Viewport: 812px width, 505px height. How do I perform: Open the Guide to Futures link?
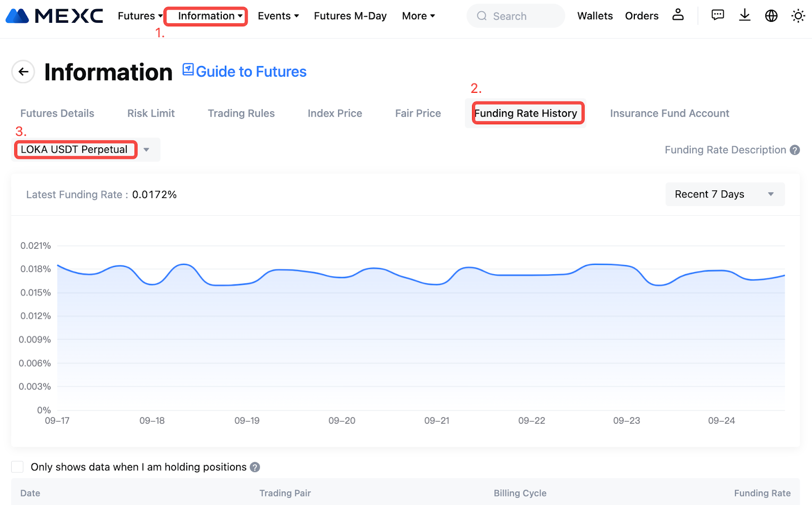245,72
